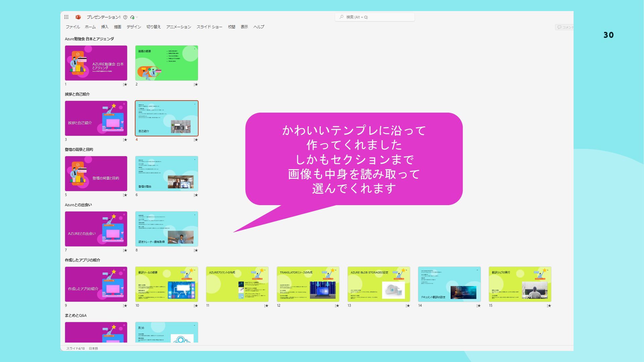The image size is (644, 362).
Task: Click transition star icon under slide 15
Action: click(x=549, y=306)
